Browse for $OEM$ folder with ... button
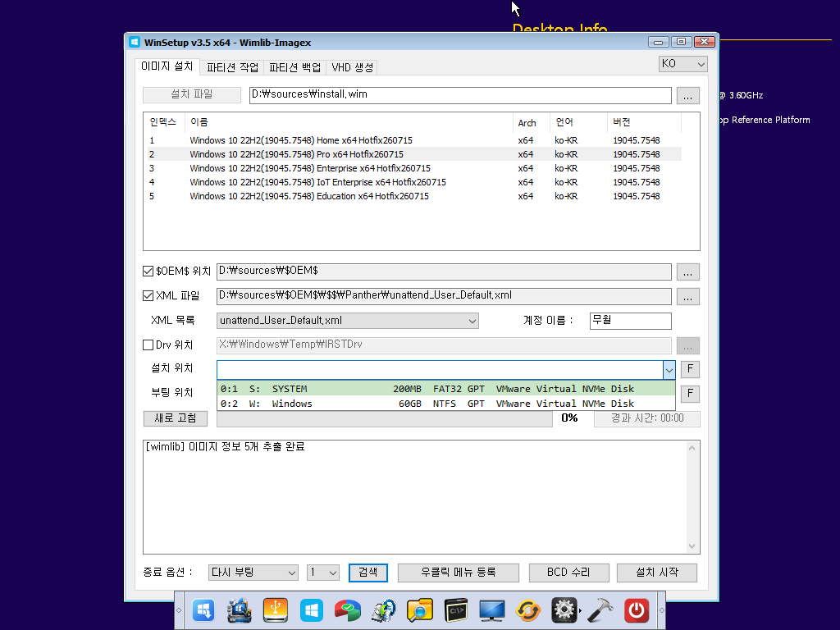840x630 pixels. [688, 272]
